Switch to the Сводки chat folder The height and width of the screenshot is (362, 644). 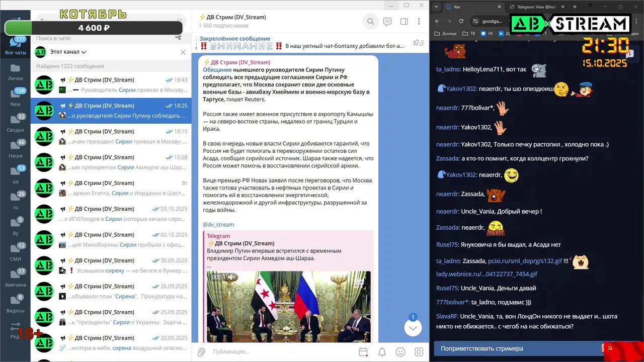pyautogui.click(x=16, y=123)
